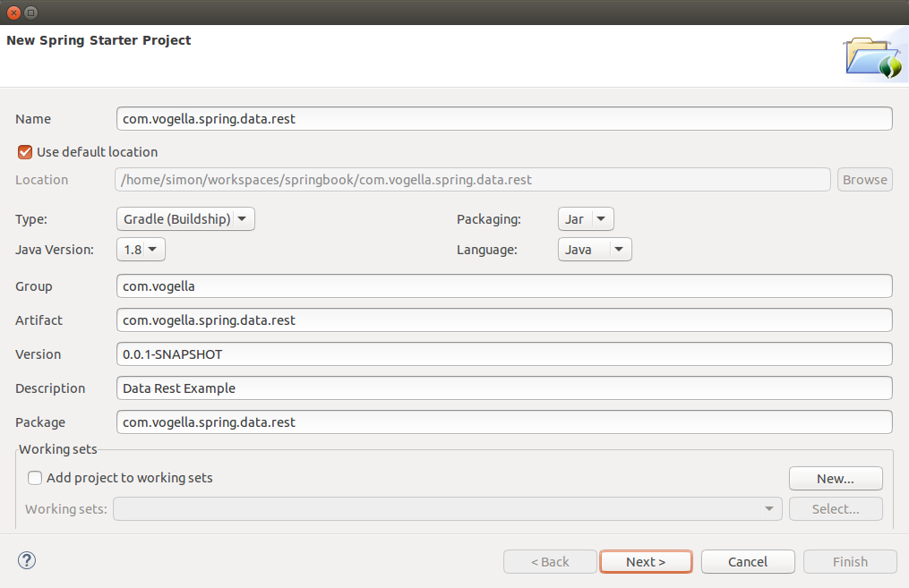The image size is (909, 588).
Task: Edit the Version field 0.0.1-SNAPSHOT
Action: point(503,354)
